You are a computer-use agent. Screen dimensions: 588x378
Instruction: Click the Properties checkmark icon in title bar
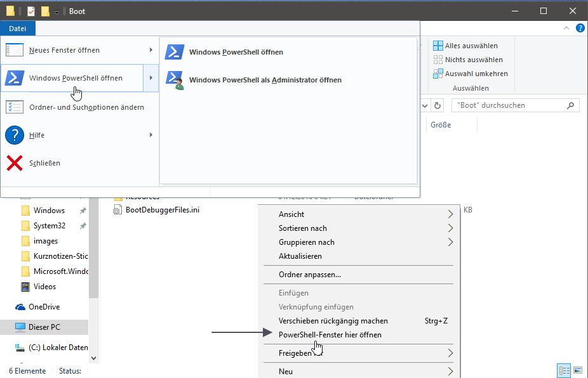(x=31, y=11)
